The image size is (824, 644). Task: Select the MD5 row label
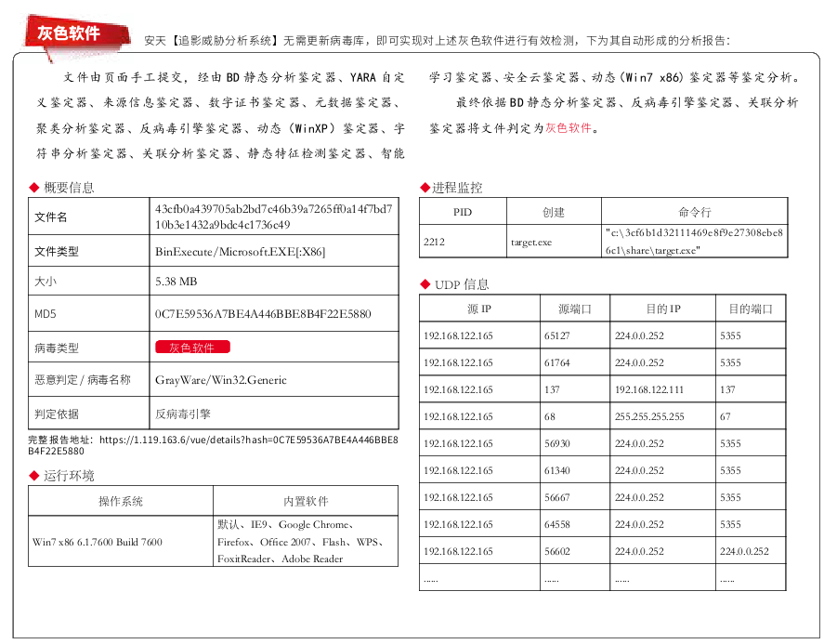[x=45, y=314]
